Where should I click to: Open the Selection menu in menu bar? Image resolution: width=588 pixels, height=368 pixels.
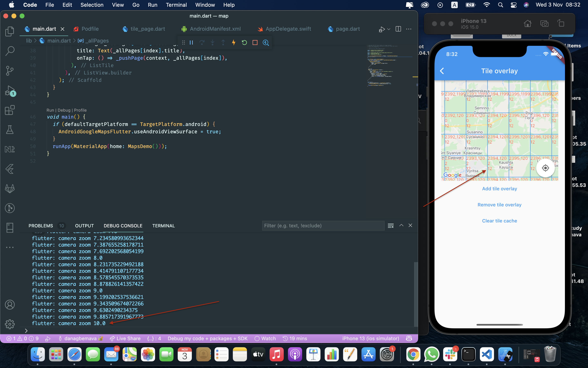tap(92, 5)
